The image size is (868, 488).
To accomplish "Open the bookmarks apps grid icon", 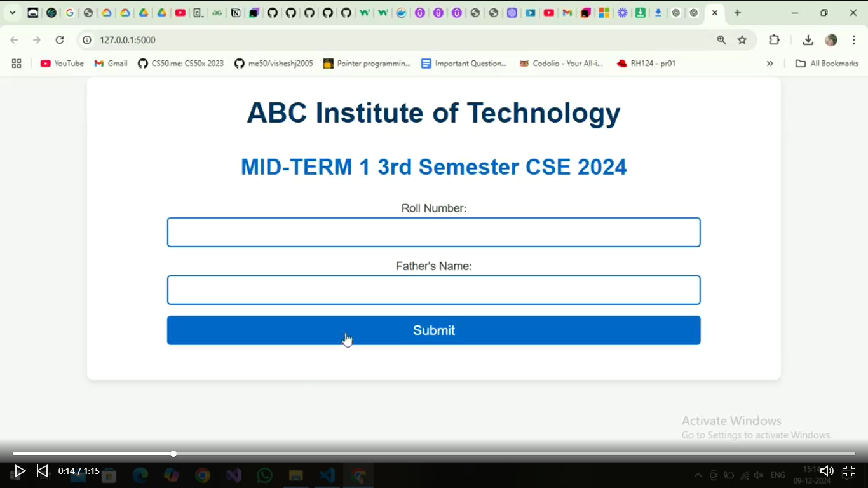I will pos(17,64).
